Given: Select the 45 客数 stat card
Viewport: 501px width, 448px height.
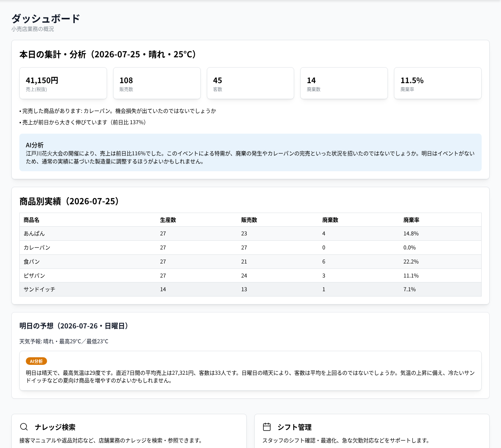Looking at the screenshot, I should point(250,83).
